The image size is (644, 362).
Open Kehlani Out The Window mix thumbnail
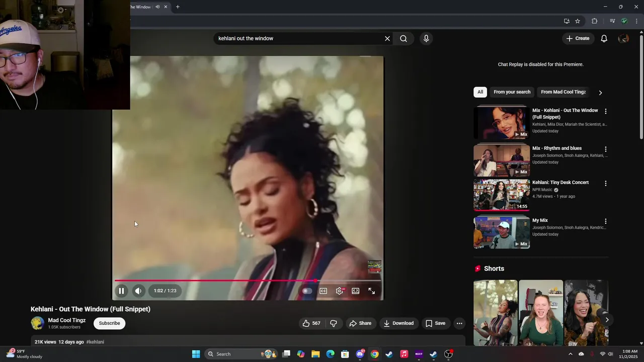pyautogui.click(x=502, y=123)
